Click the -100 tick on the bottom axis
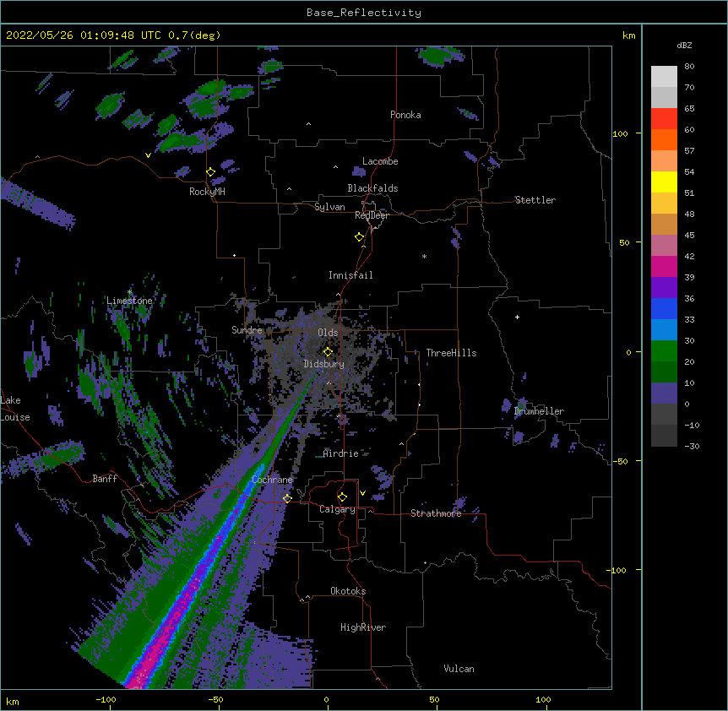 (106, 700)
